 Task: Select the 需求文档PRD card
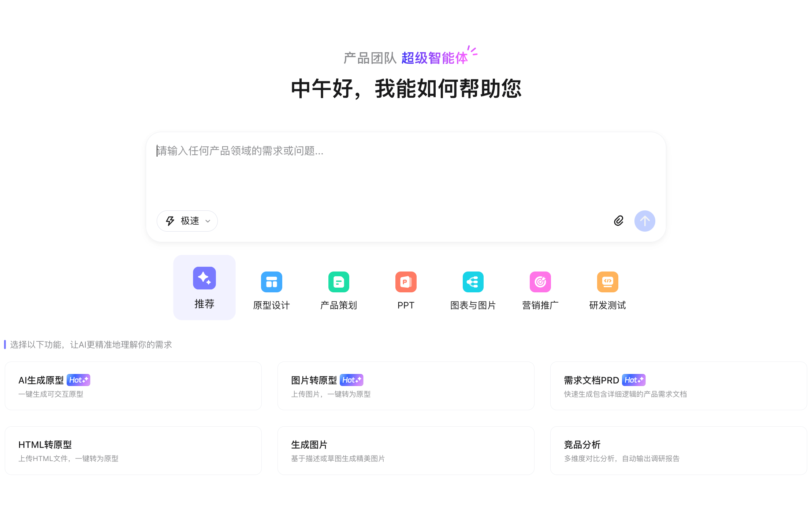click(x=678, y=386)
